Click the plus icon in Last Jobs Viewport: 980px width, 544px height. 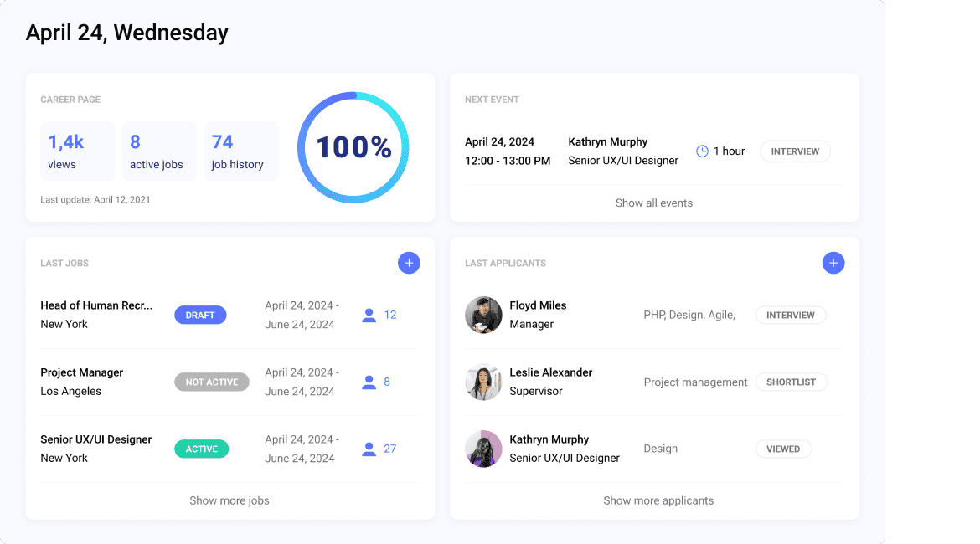(409, 263)
